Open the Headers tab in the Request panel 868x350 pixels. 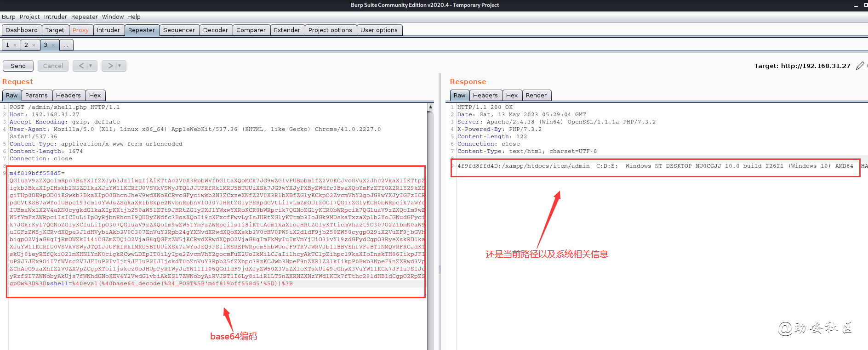69,95
